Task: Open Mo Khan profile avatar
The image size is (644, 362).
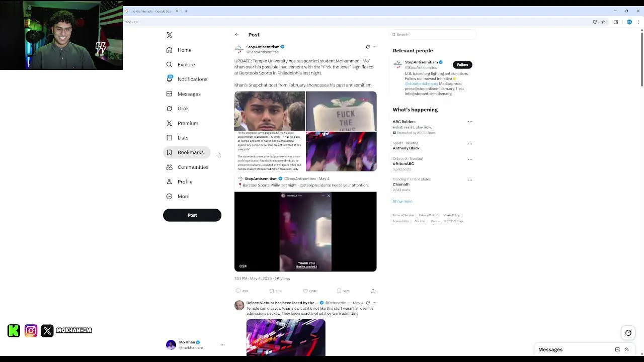Action: click(171, 345)
